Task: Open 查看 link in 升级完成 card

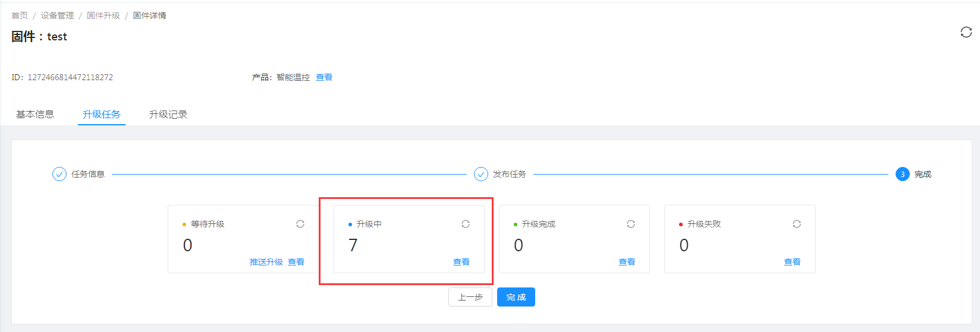Action: [627, 262]
